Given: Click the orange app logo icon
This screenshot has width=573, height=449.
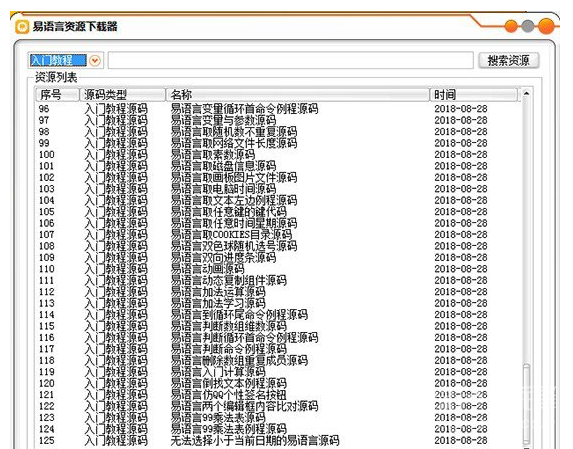Looking at the screenshot, I should [22, 27].
